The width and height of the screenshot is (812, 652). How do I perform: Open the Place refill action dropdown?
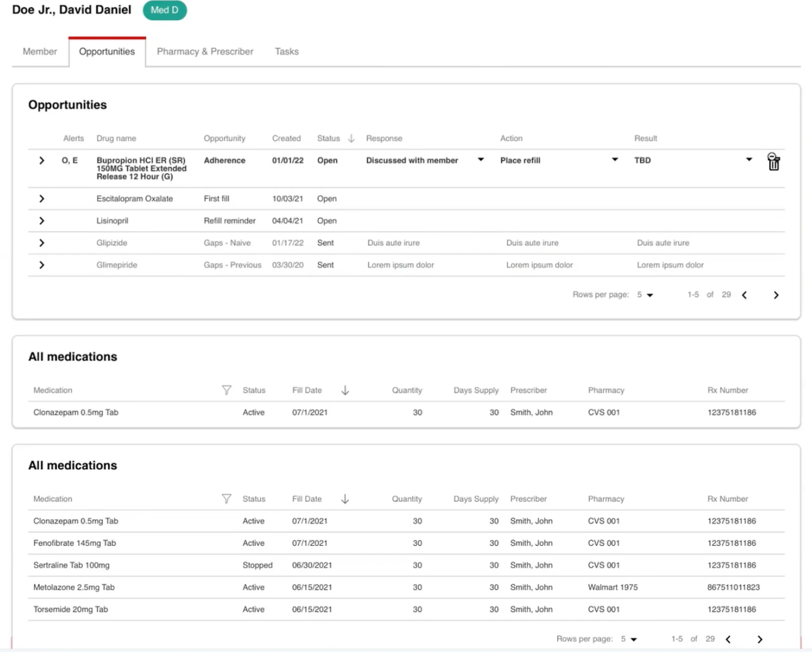(x=615, y=160)
